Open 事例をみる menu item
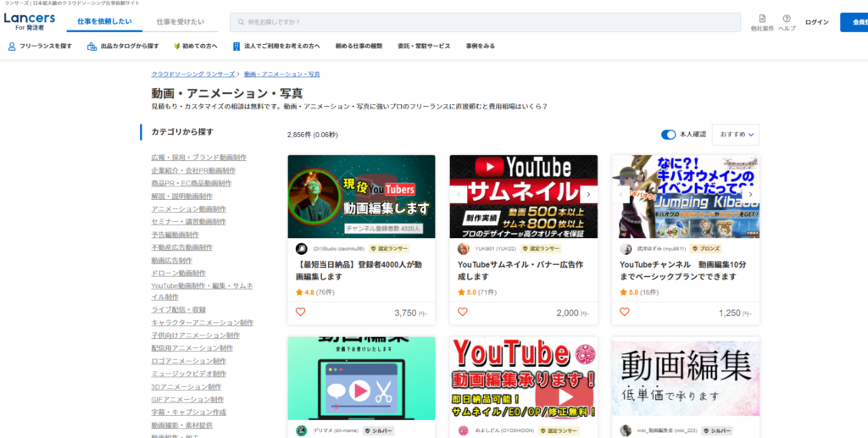 481,47
